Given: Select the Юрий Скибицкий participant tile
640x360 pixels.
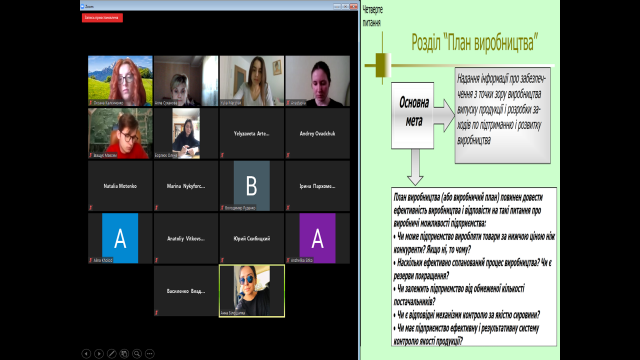Looking at the screenshot, I should point(252,238).
